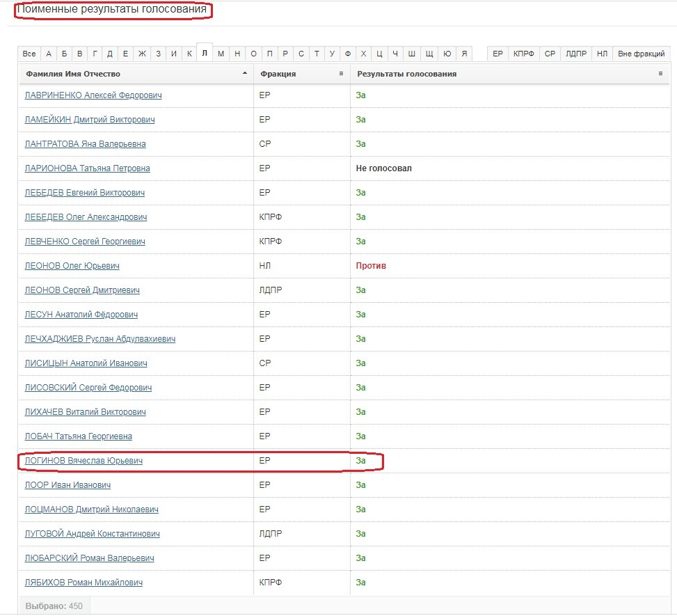The width and height of the screenshot is (677, 616).
Task: Select the Все tab
Action: click(x=29, y=54)
